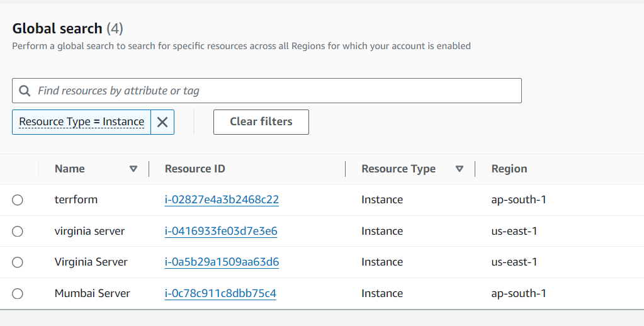Click the us-east-1 region in i-0416933fe03d7e3e6 row
The height and width of the screenshot is (326, 644).
(x=514, y=231)
